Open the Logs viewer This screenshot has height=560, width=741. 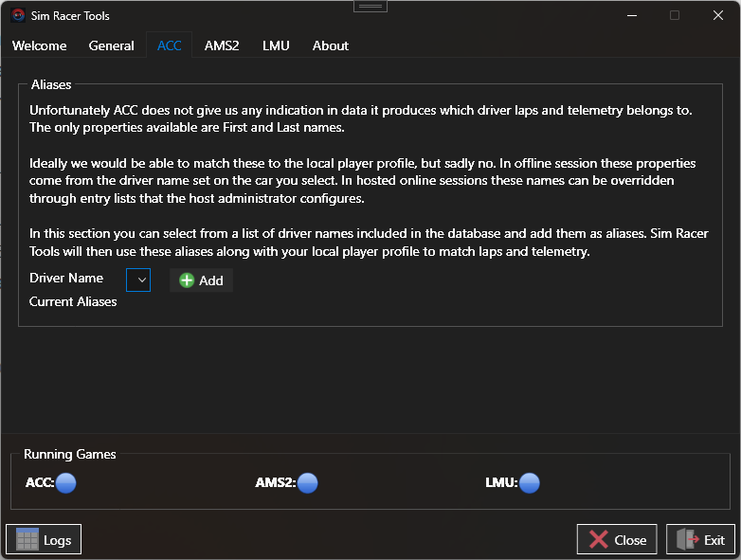click(x=44, y=539)
